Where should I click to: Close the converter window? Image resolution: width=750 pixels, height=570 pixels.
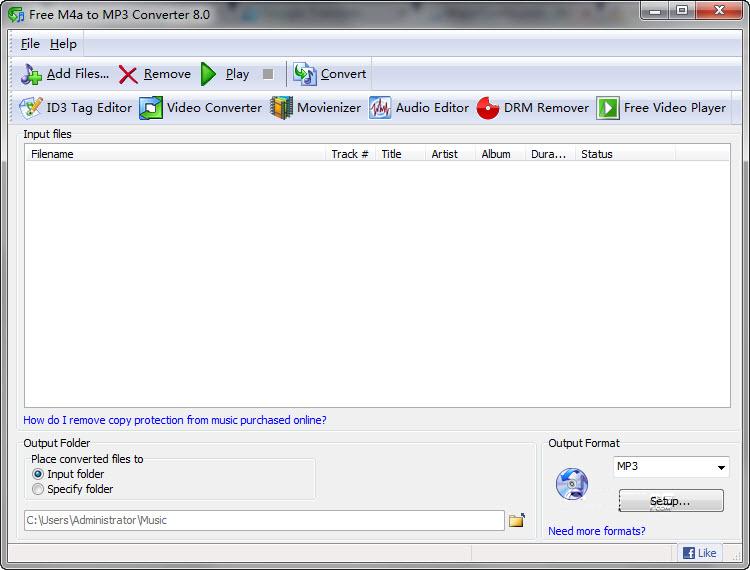(x=719, y=11)
